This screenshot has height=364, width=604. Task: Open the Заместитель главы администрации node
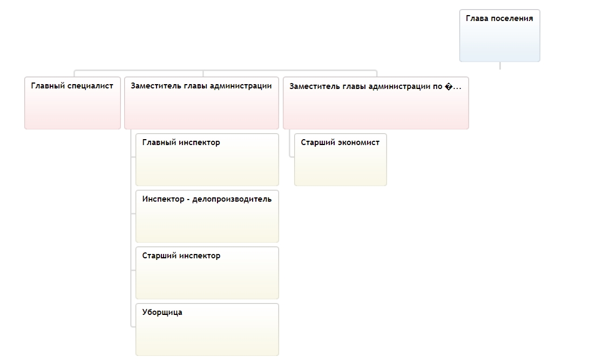click(201, 103)
